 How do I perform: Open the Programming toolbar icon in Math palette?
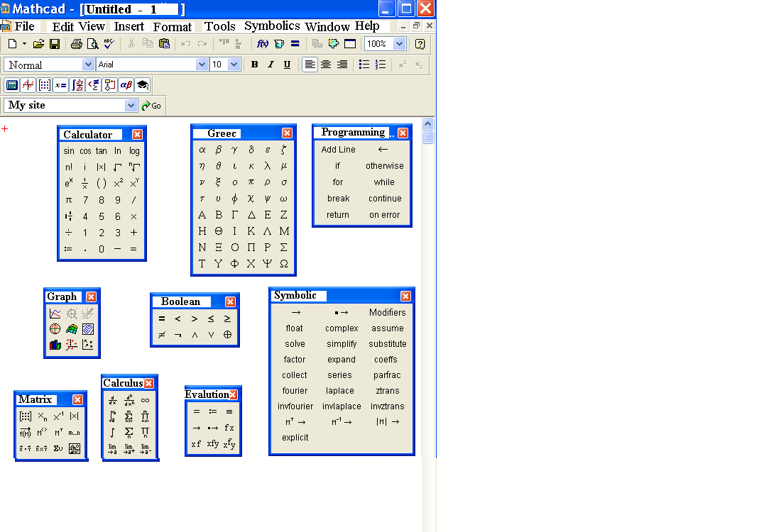(109, 85)
